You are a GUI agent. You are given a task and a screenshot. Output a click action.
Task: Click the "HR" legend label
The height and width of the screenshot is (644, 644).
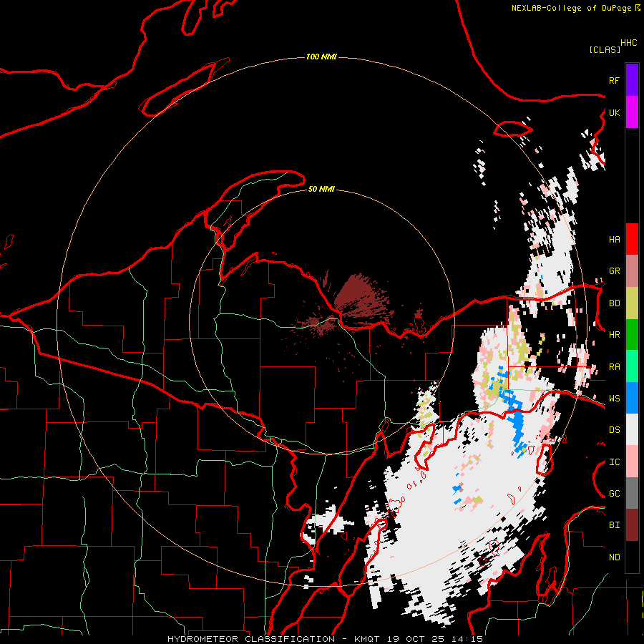[614, 335]
